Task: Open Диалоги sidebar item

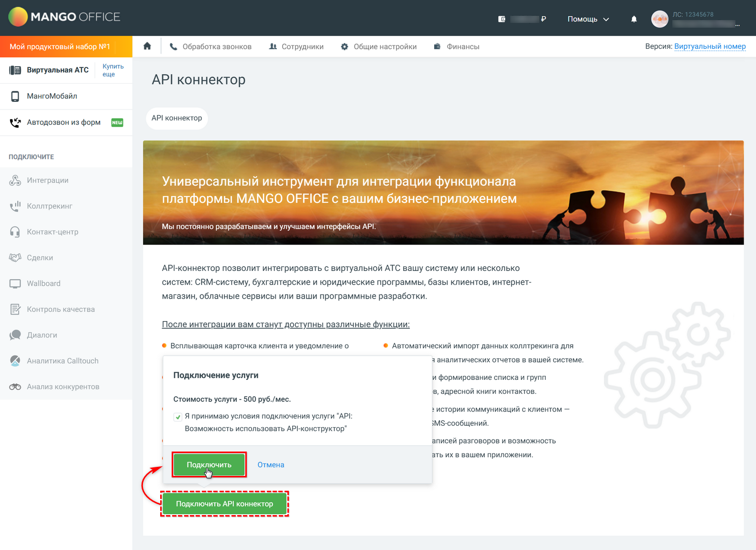Action: [x=66, y=335]
